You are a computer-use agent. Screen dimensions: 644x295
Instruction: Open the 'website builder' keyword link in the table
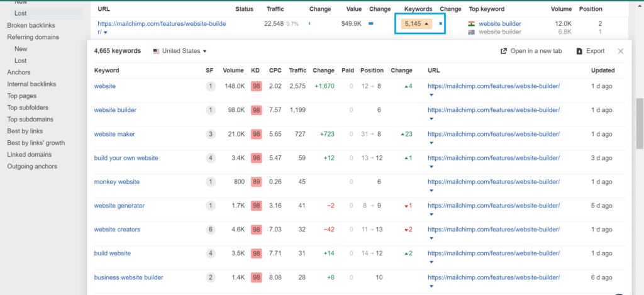(115, 110)
